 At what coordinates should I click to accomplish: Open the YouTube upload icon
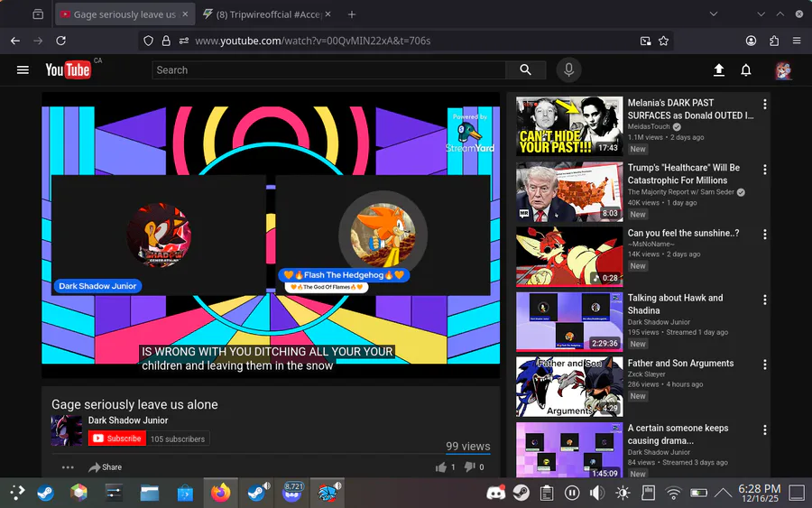(x=719, y=69)
